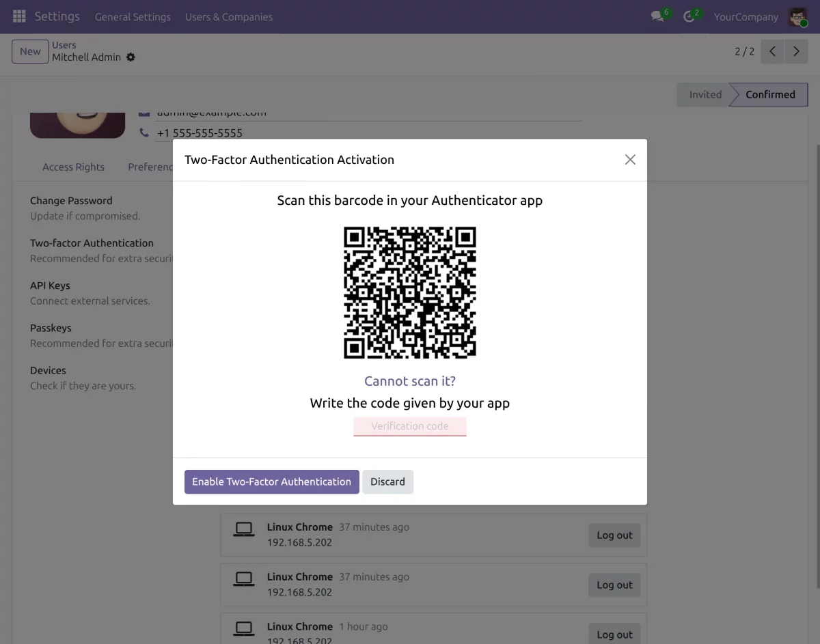
Task: Open the apps grid menu icon
Action: (x=19, y=16)
